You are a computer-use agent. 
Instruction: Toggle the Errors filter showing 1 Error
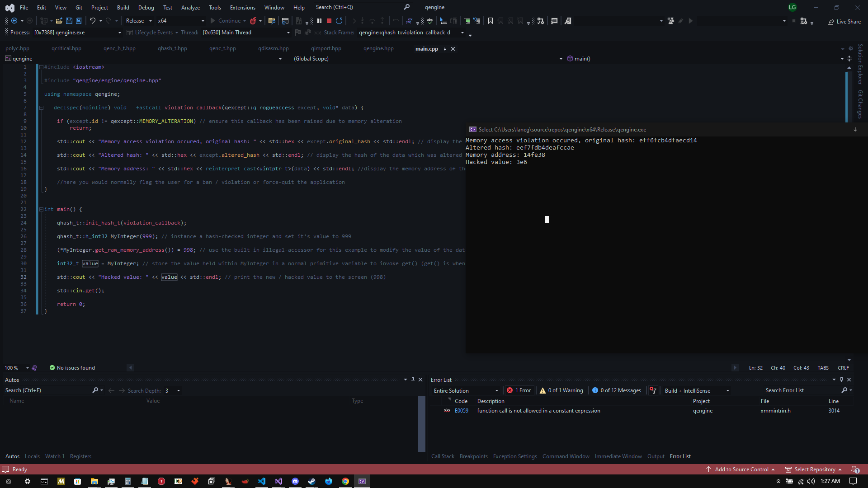tap(519, 390)
